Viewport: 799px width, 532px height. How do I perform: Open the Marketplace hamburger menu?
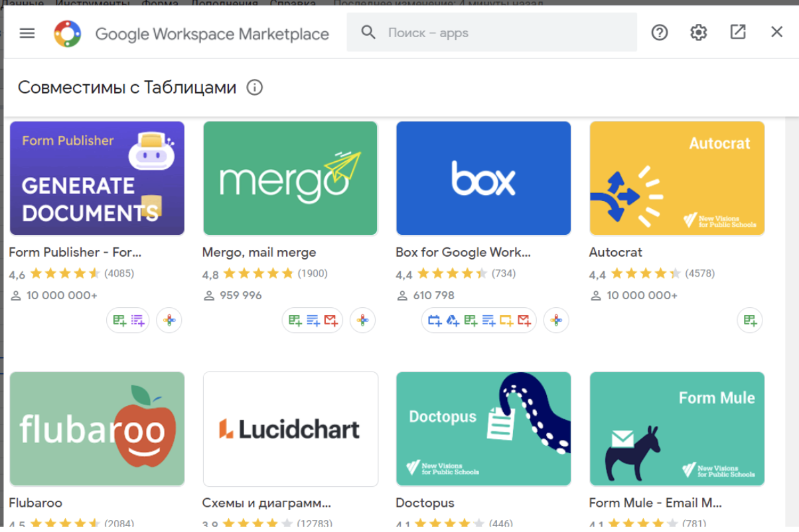coord(27,33)
